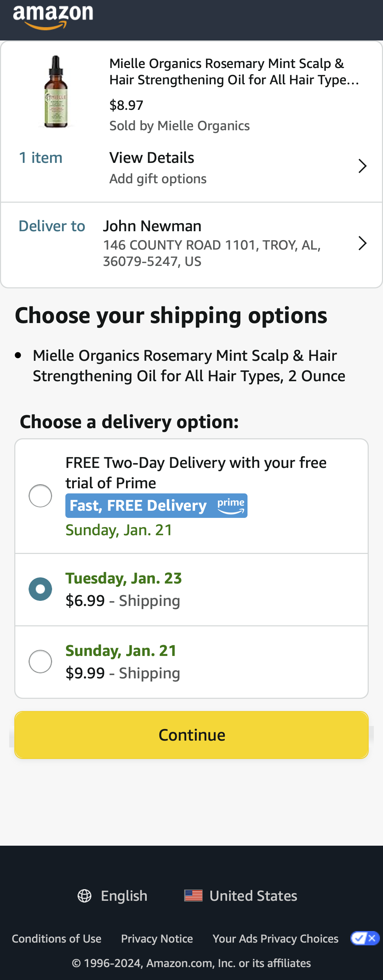Open the Privacy Notice page
This screenshot has width=383, height=980.
tap(157, 938)
